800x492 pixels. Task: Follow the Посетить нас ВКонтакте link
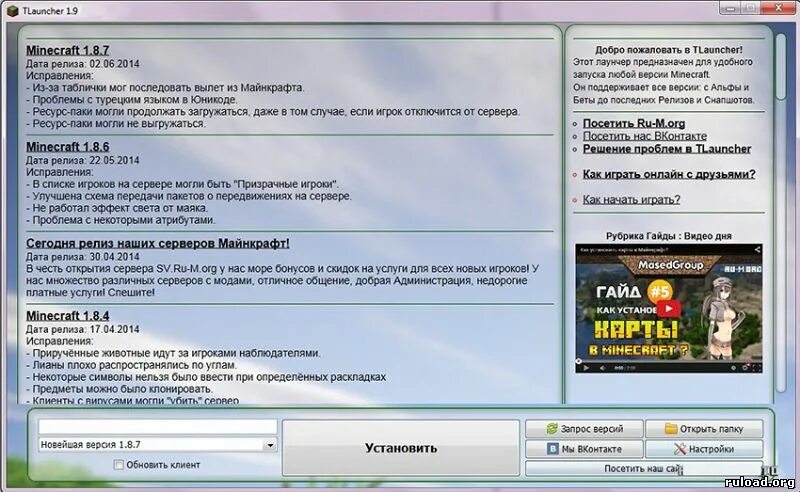(645, 136)
